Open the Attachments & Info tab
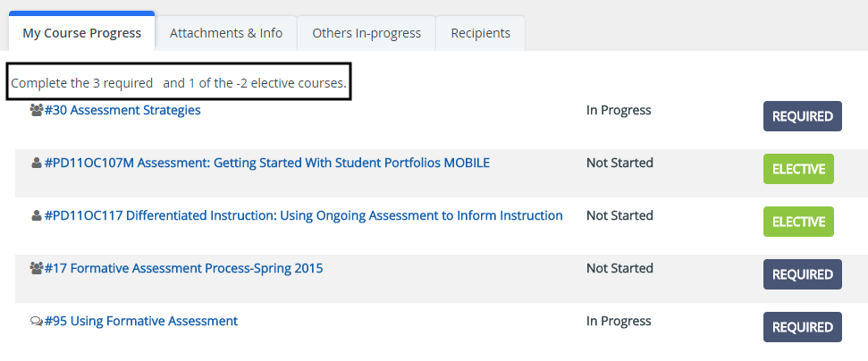 pos(226,33)
